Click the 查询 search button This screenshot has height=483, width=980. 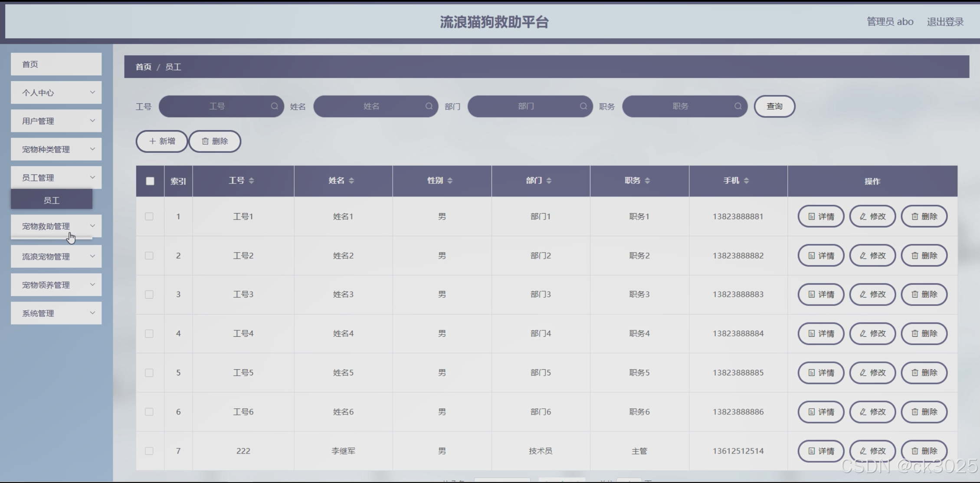774,106
